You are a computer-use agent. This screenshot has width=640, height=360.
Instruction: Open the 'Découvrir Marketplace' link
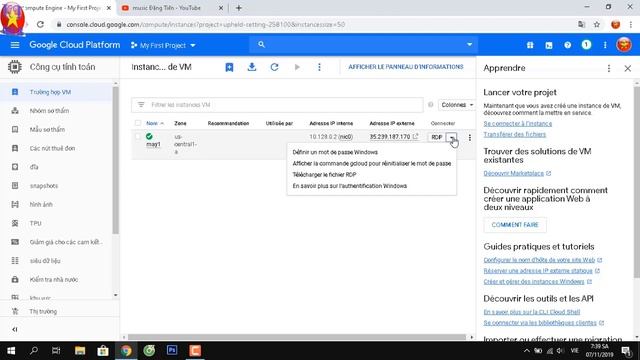[x=513, y=173]
